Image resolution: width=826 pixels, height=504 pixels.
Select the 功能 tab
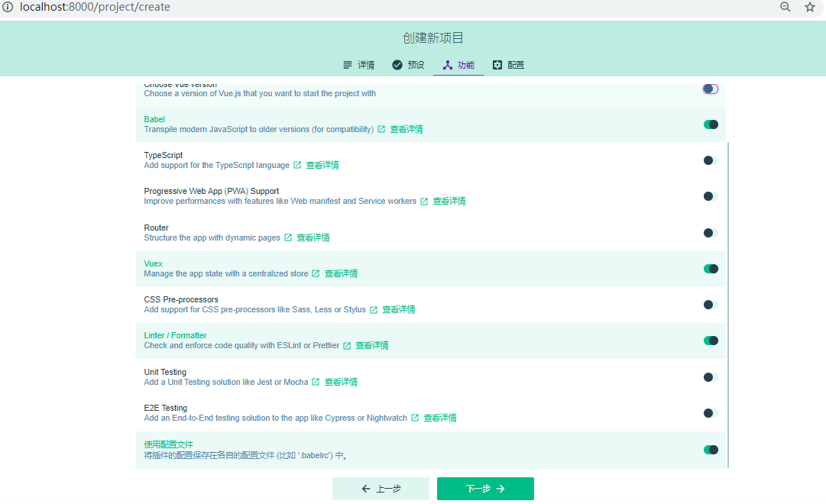coord(458,65)
